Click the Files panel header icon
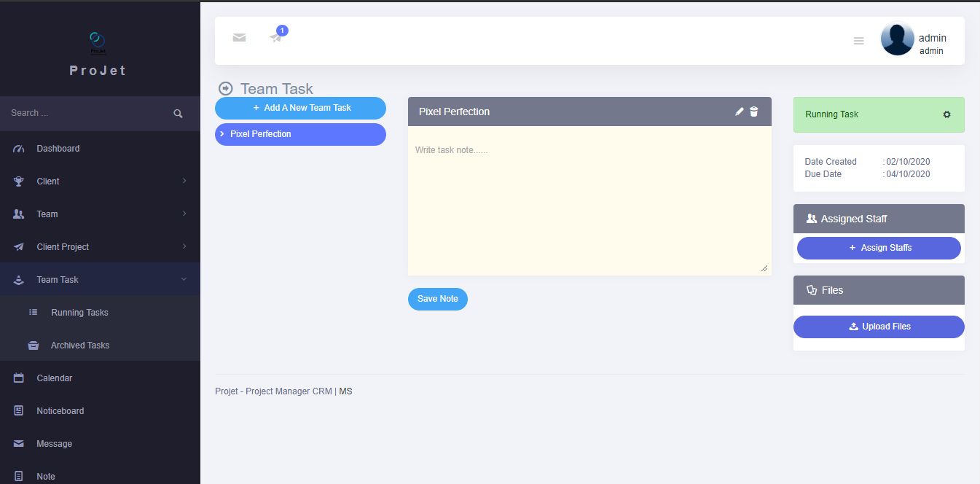Screen dimensions: 980x484 (x=812, y=290)
